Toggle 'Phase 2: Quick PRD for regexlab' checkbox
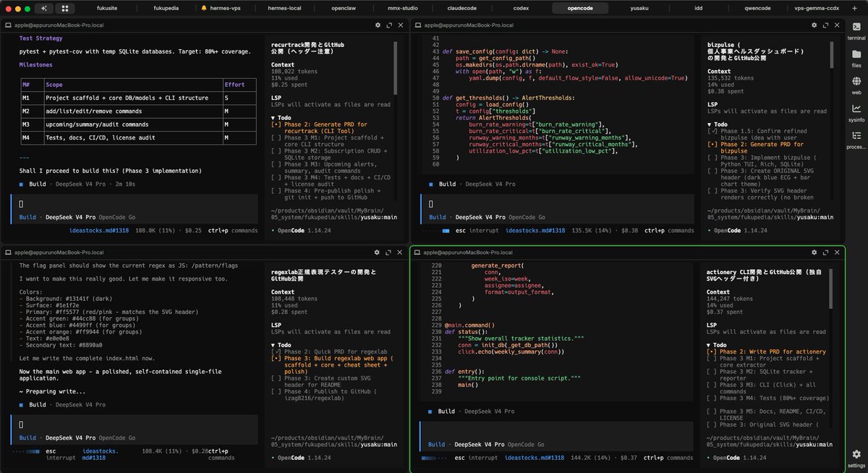 click(x=276, y=351)
